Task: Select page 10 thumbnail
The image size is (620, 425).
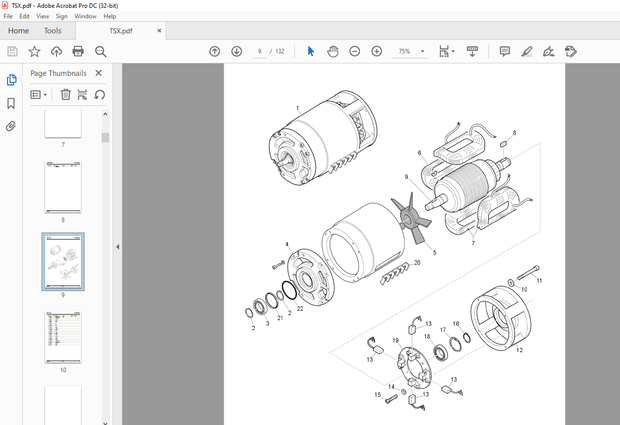Action: point(63,337)
